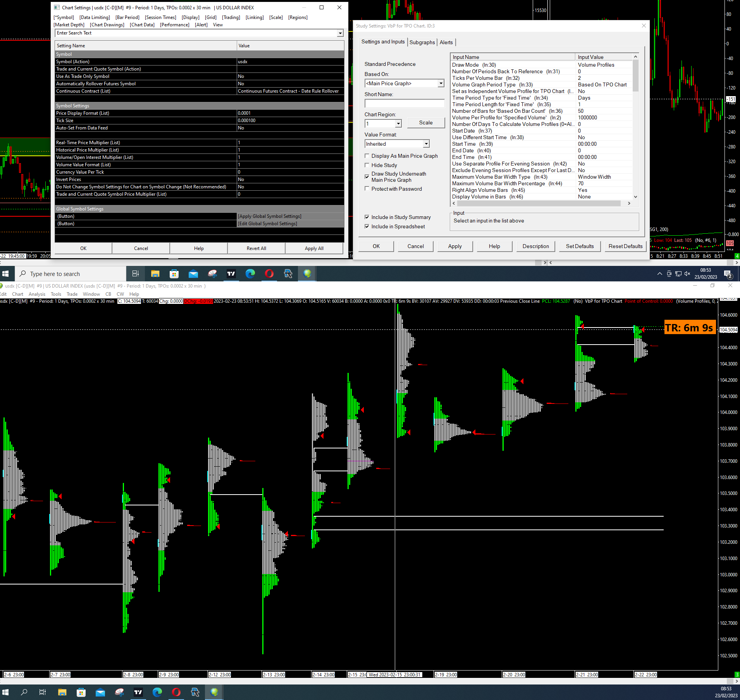This screenshot has height=700, width=740.
Task: Uncheck Include in Spreadsheet
Action: 367,226
